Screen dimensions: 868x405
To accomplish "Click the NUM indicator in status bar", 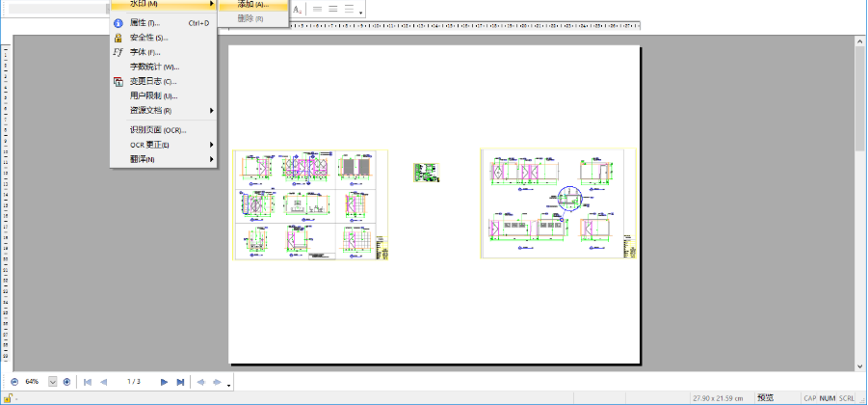I will click(828, 398).
